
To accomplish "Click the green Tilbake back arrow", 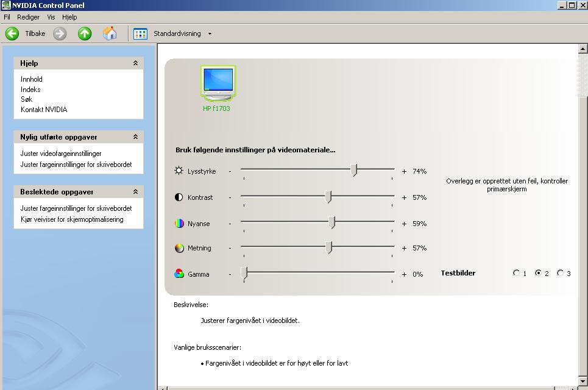I will (12, 34).
